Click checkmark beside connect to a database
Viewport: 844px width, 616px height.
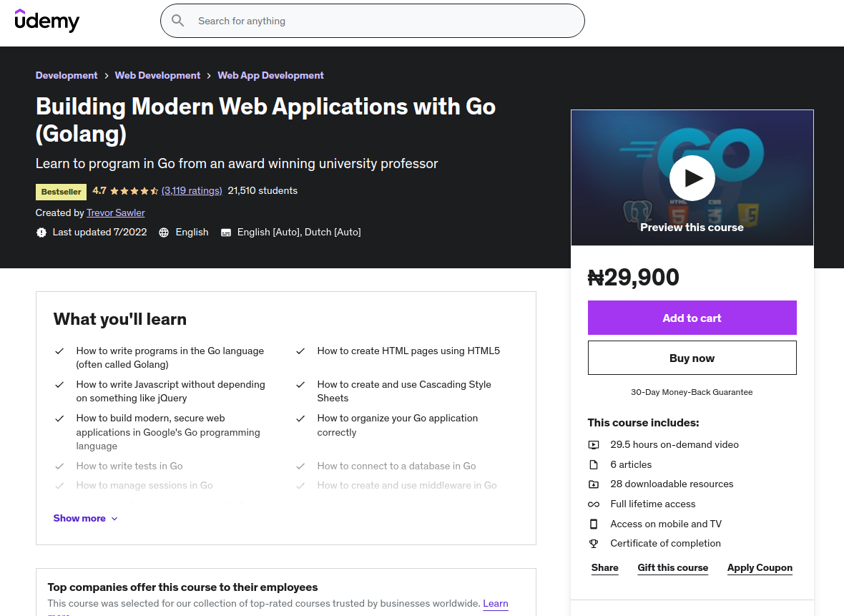click(300, 466)
